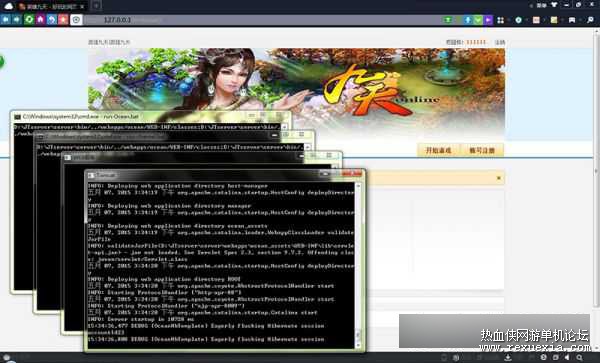This screenshot has width=600, height=363.
Task: Click the circled S icon in status bar
Action: point(543,358)
